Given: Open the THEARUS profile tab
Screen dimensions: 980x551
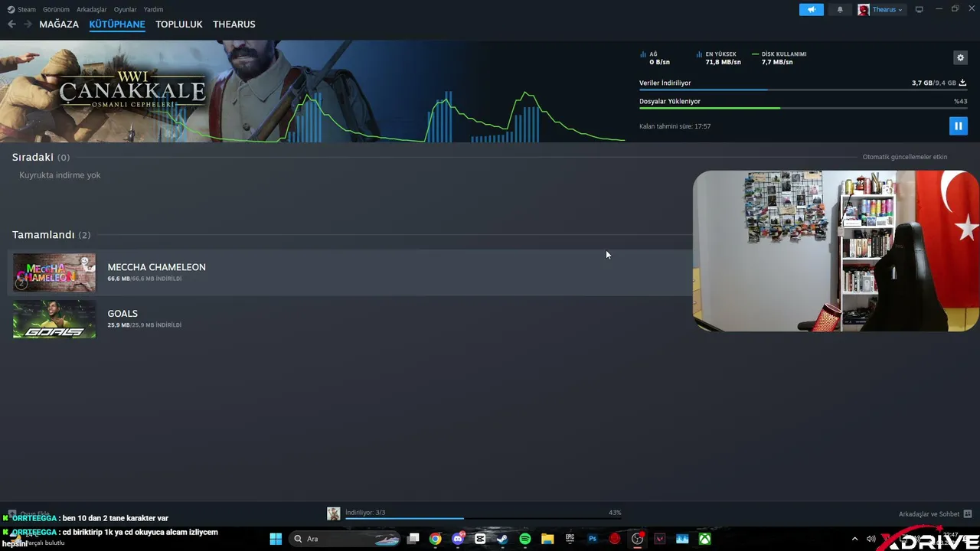Looking at the screenshot, I should (x=234, y=24).
